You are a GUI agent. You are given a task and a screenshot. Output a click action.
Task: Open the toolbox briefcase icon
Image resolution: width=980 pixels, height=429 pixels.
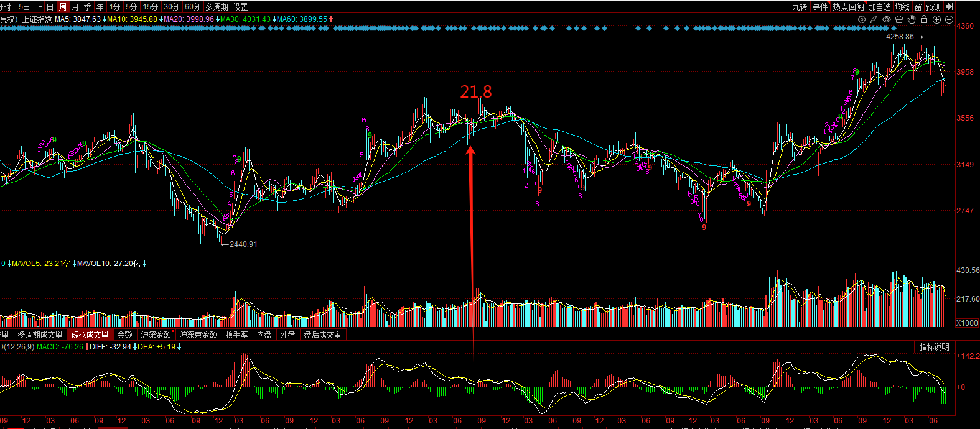[x=899, y=19]
